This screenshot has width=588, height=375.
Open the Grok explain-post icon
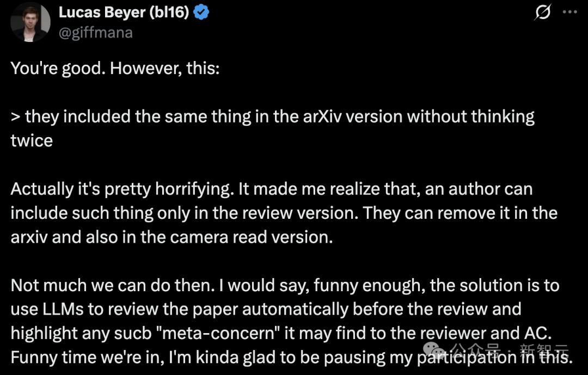[543, 12]
